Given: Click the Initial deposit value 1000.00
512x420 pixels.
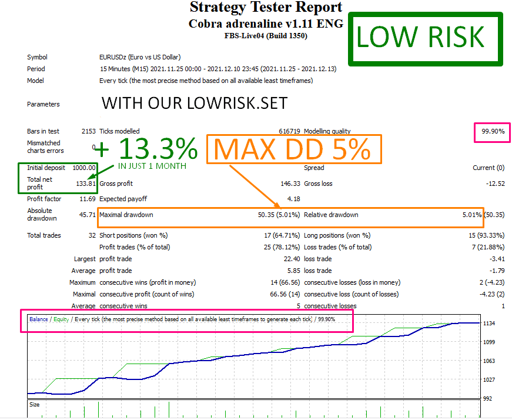Looking at the screenshot, I should (83, 168).
